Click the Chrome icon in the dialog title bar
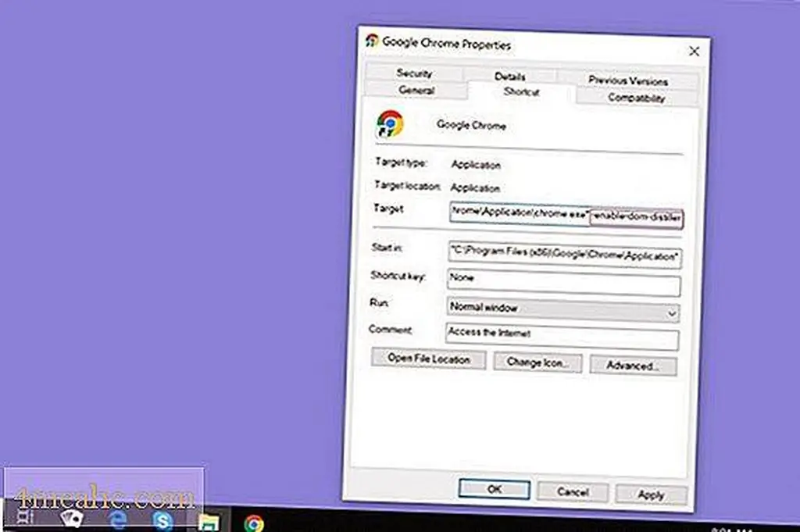Viewport: 800px width, 532px height. point(372,41)
